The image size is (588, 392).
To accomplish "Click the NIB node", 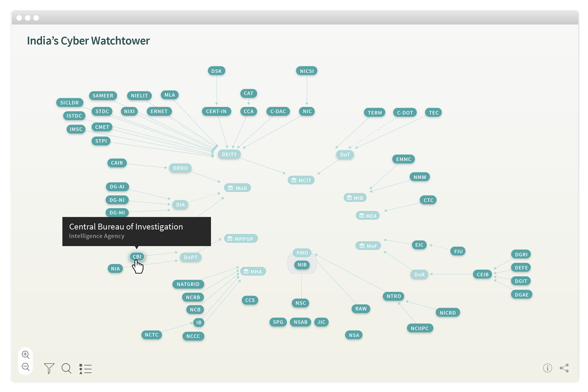I will click(302, 265).
